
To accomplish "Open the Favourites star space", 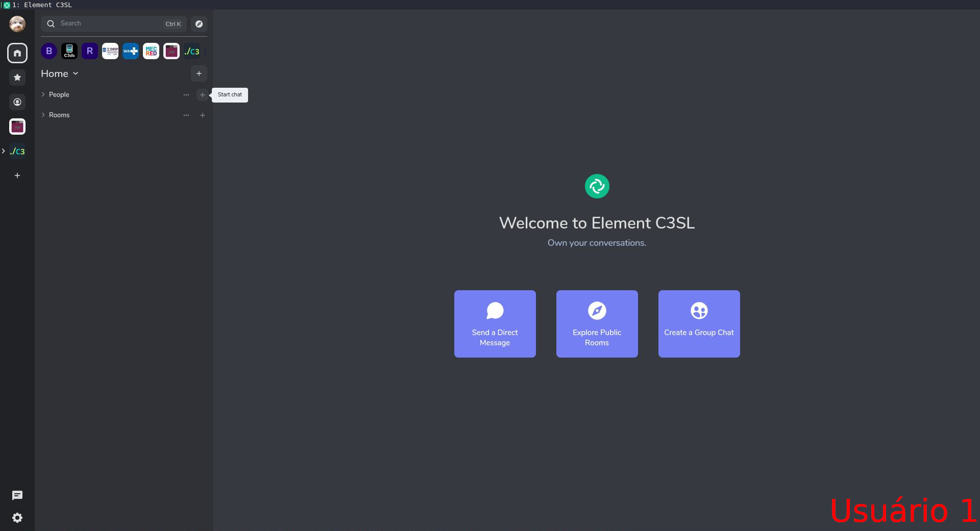I will pos(17,78).
